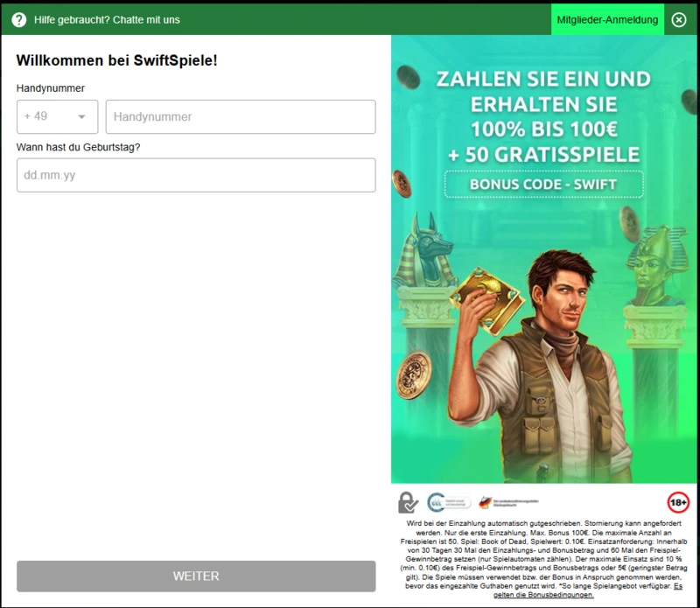Open the +49 country code dropdown

[x=57, y=116]
